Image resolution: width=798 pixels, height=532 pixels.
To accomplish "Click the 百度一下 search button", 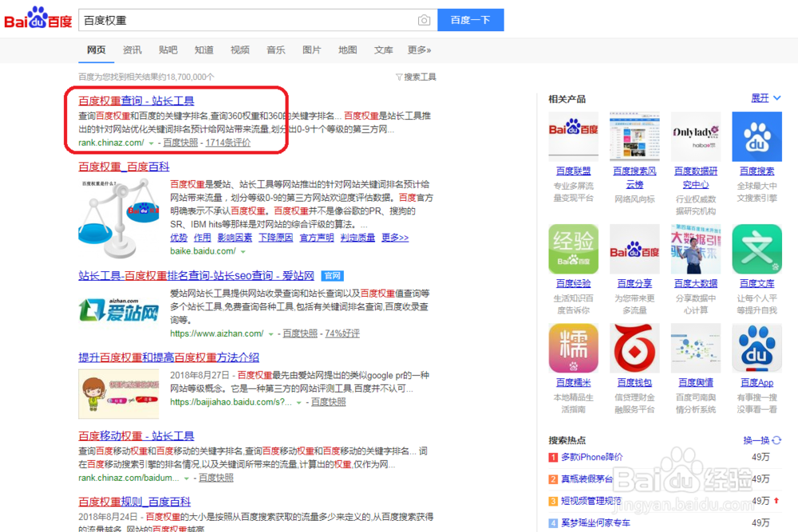I will pos(471,20).
